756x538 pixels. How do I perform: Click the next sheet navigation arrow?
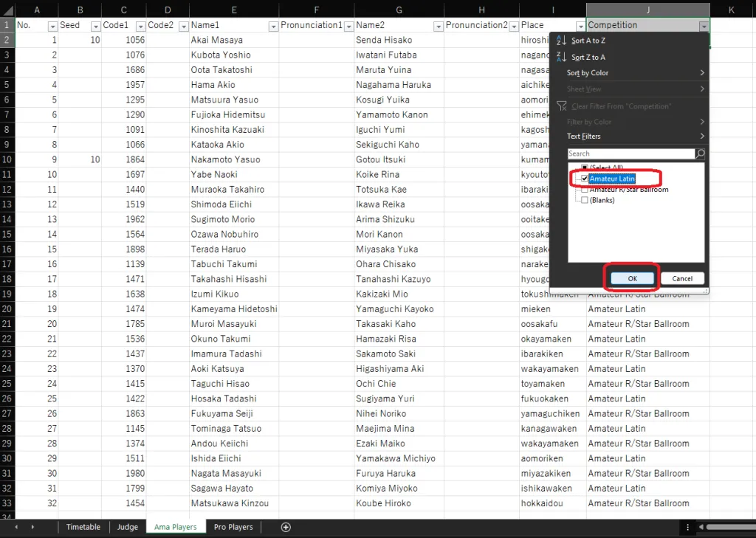32,527
